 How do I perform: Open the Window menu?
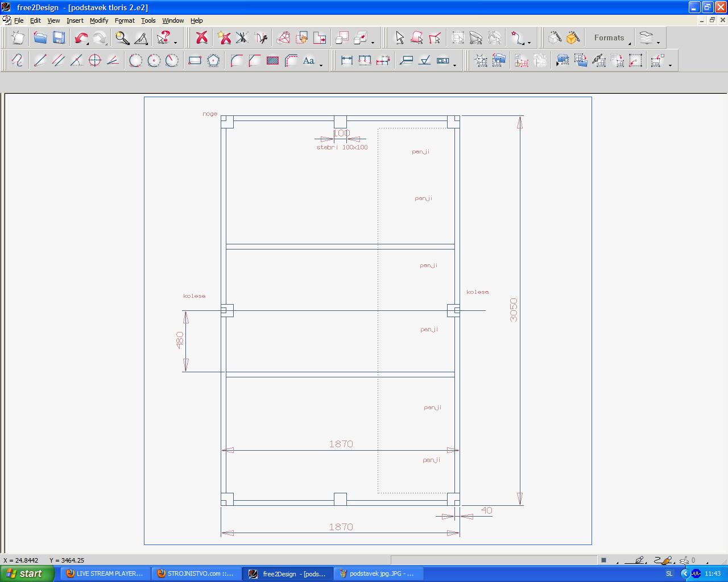[x=173, y=20]
